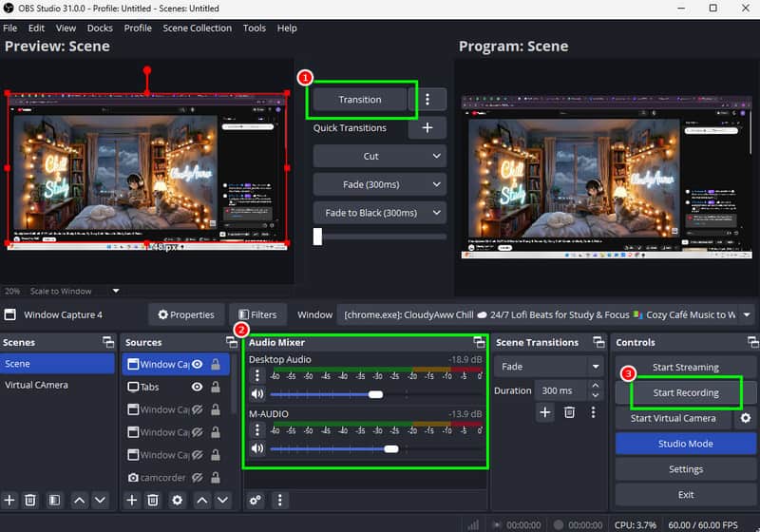Remove the selected scene transition

click(569, 412)
